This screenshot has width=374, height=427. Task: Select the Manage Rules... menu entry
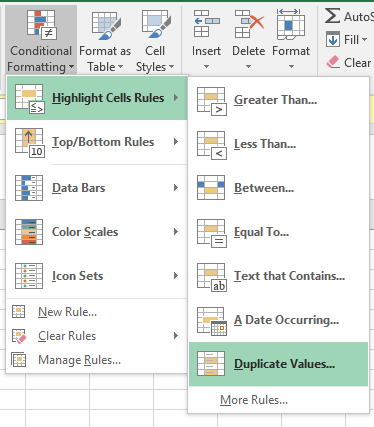coord(97,360)
